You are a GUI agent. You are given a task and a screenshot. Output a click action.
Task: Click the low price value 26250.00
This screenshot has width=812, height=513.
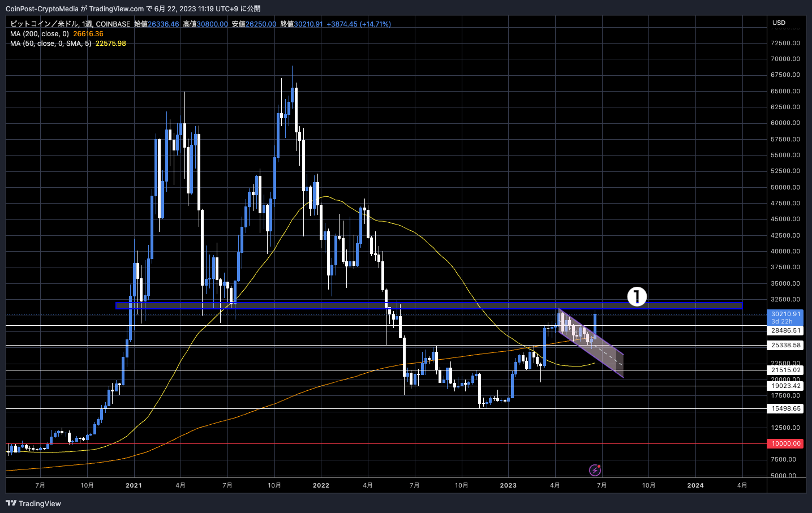click(261, 24)
